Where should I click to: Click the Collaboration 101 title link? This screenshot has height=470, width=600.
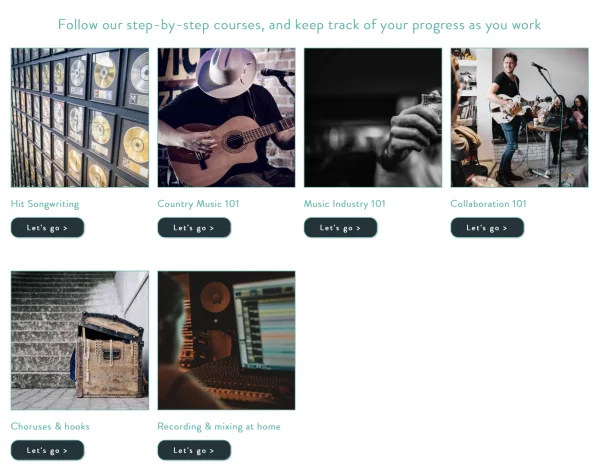(488, 204)
